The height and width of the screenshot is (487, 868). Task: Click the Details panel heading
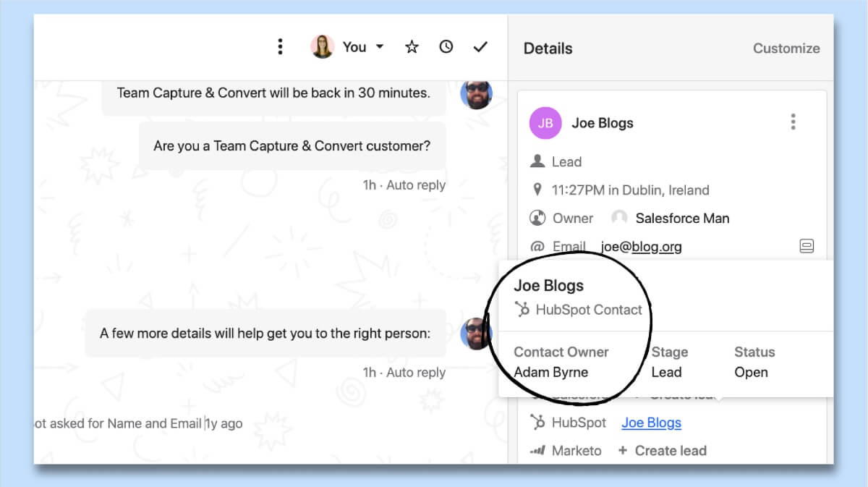tap(548, 48)
